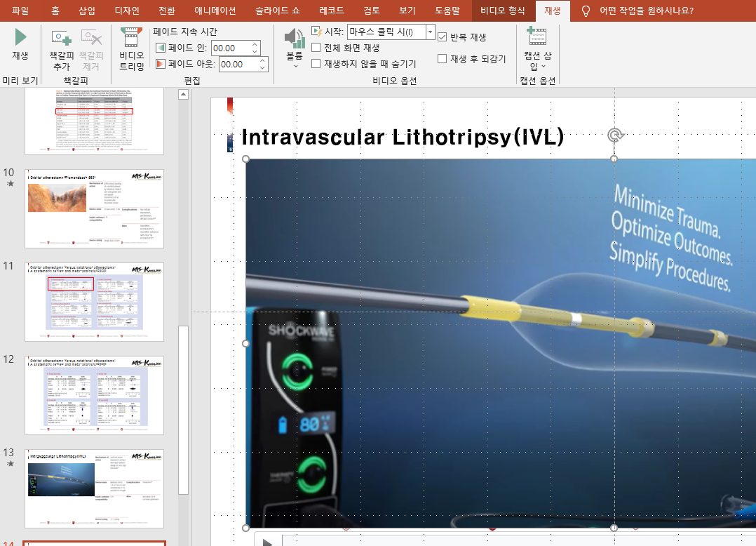Add a bookmark to the video
Image resolution: width=756 pixels, height=546 pixels.
tap(62, 50)
